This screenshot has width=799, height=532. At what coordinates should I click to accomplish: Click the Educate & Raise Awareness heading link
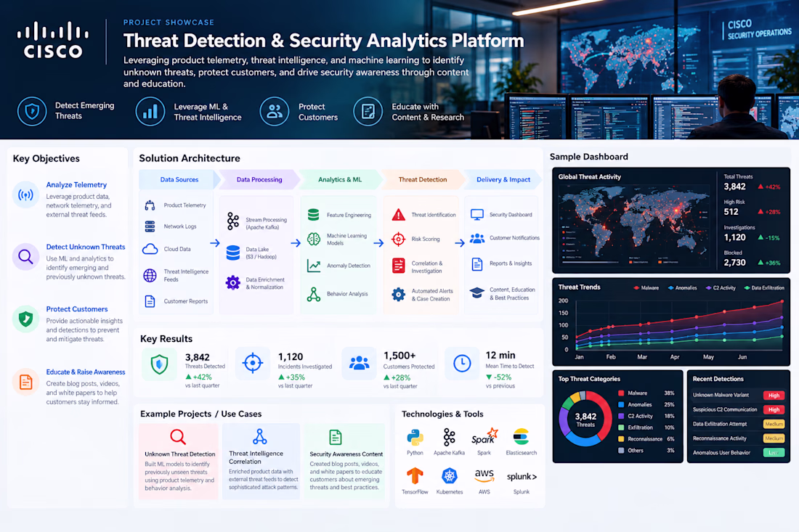(x=86, y=372)
